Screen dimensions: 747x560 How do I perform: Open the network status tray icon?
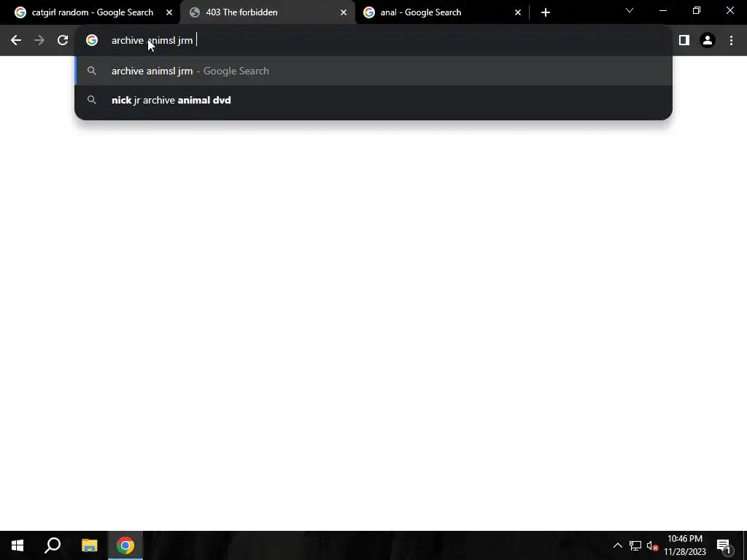click(x=635, y=545)
